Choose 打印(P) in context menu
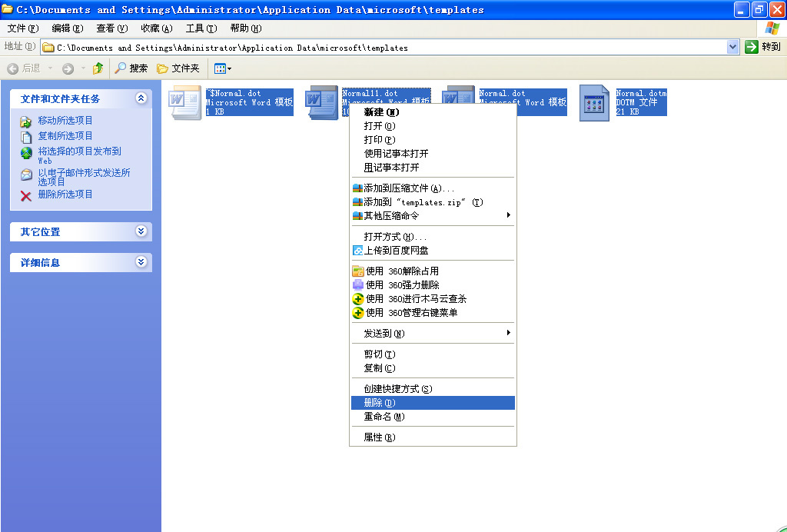Screen dimensions: 787x532 point(433,139)
